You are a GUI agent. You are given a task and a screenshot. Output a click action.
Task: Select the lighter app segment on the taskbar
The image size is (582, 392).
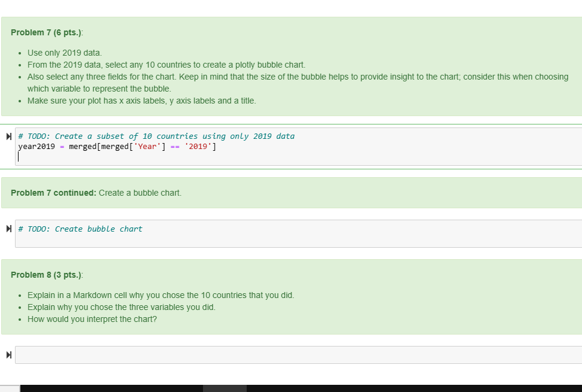(x=225, y=388)
